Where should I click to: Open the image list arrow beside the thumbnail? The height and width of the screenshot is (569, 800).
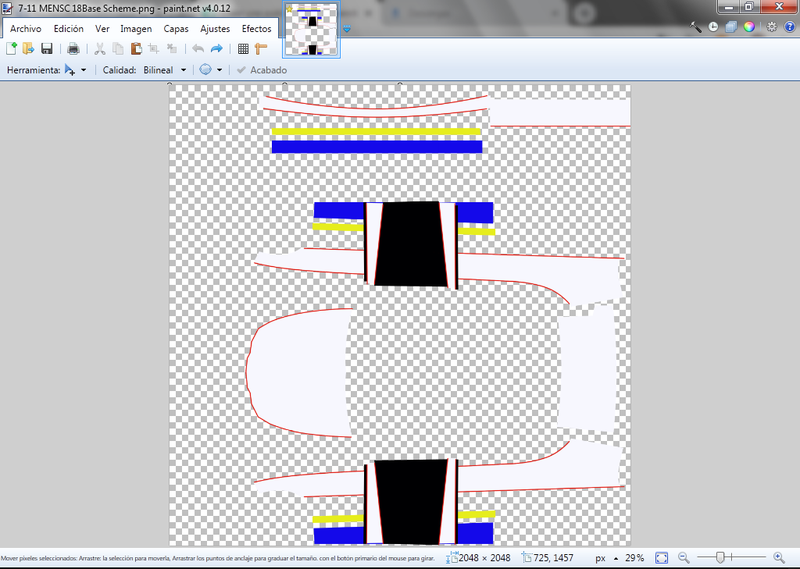[x=347, y=29]
